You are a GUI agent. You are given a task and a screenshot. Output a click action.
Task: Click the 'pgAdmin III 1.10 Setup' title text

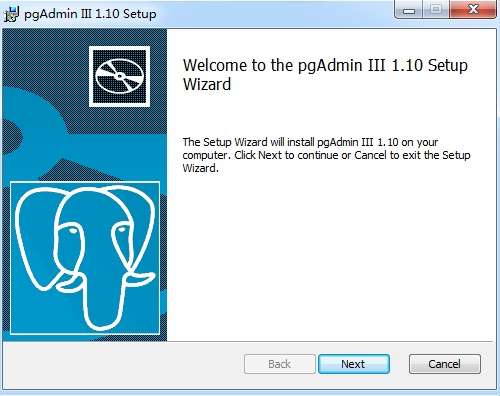pyautogui.click(x=90, y=14)
